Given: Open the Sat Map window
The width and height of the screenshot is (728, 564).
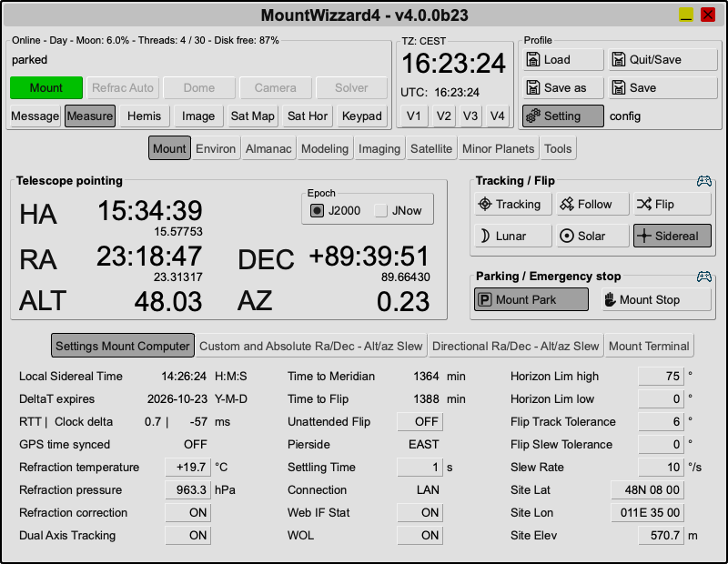Looking at the screenshot, I should tap(253, 116).
